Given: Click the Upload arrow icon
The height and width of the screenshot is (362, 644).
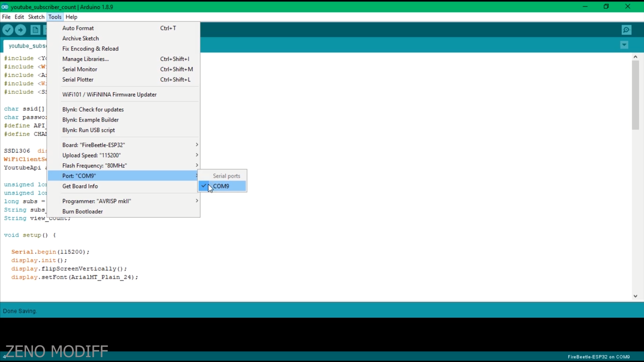Looking at the screenshot, I should [x=20, y=30].
